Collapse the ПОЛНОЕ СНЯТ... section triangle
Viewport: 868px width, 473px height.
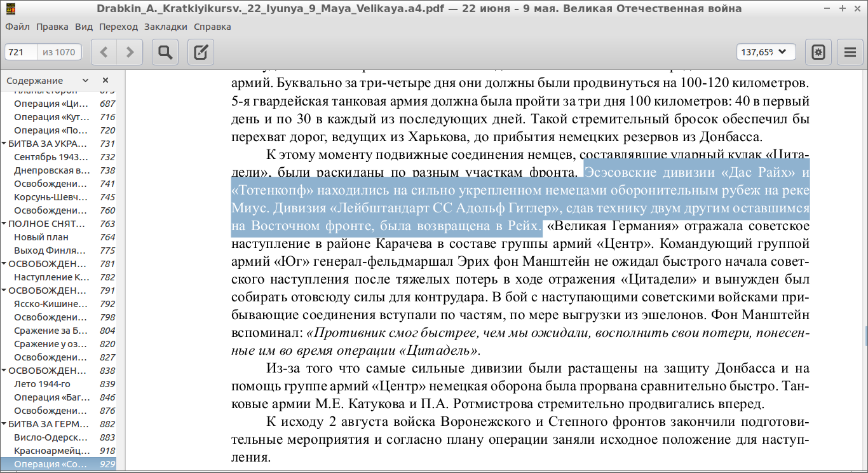click(4, 224)
